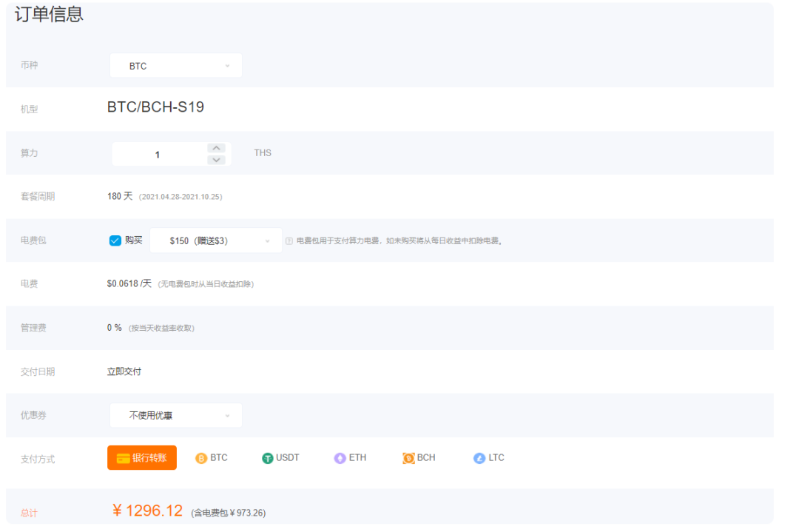Screen dimensions: 799x532
Task: Open the 不使用优惠 coupon dropdown
Action: point(175,415)
